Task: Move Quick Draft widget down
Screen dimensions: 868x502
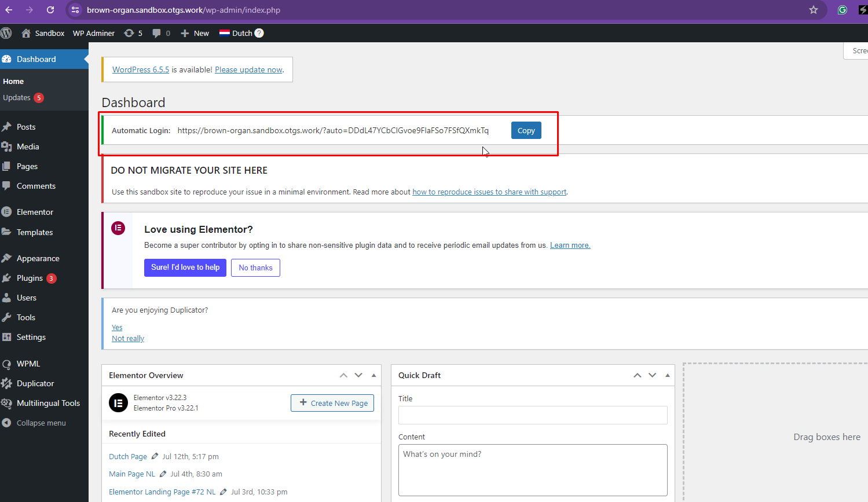Action: [x=653, y=375]
